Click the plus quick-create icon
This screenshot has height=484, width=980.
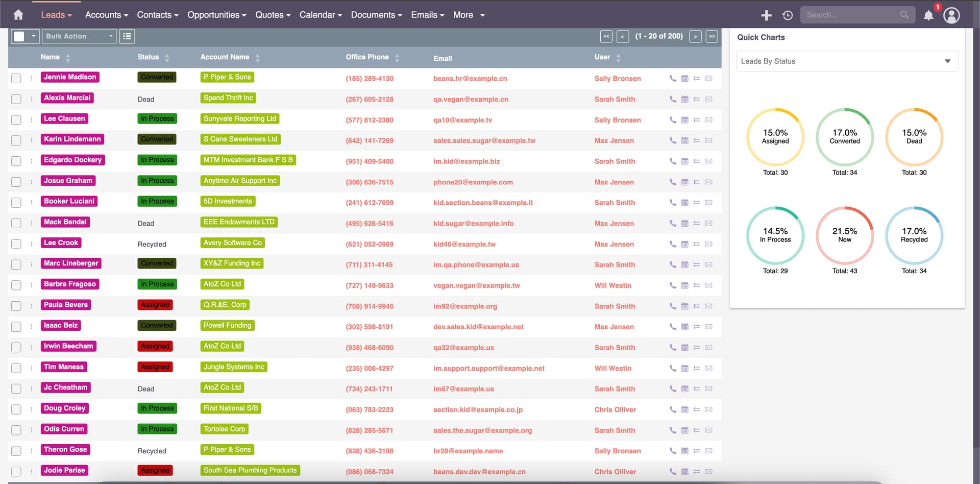pos(766,15)
